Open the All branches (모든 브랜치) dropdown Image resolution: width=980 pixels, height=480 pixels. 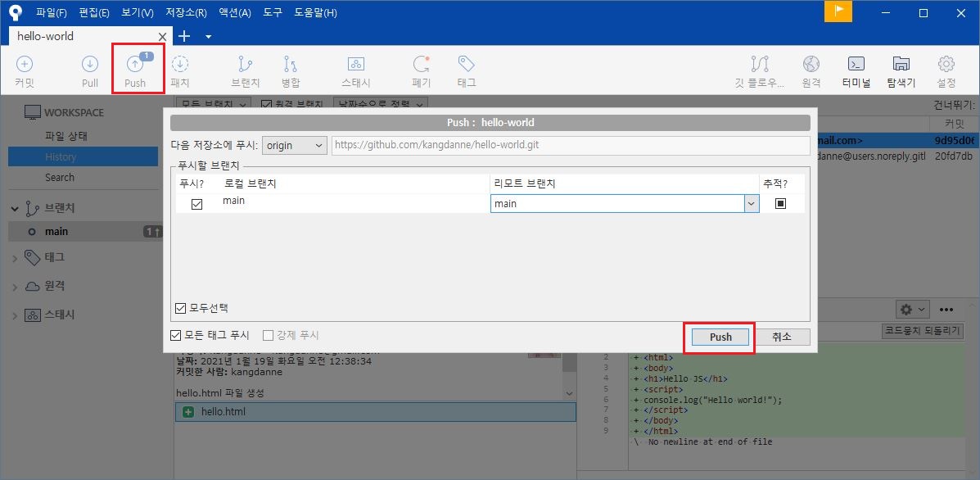point(214,104)
